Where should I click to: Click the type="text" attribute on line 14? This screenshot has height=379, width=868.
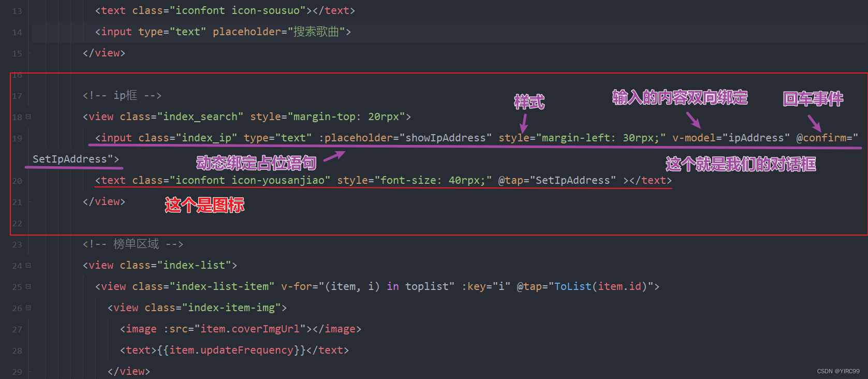pos(172,32)
